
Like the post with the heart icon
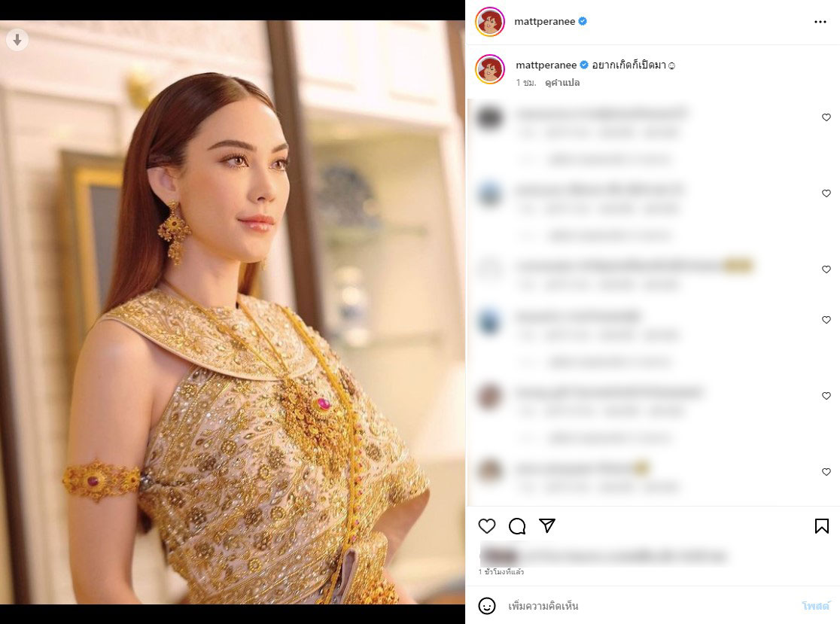(486, 526)
